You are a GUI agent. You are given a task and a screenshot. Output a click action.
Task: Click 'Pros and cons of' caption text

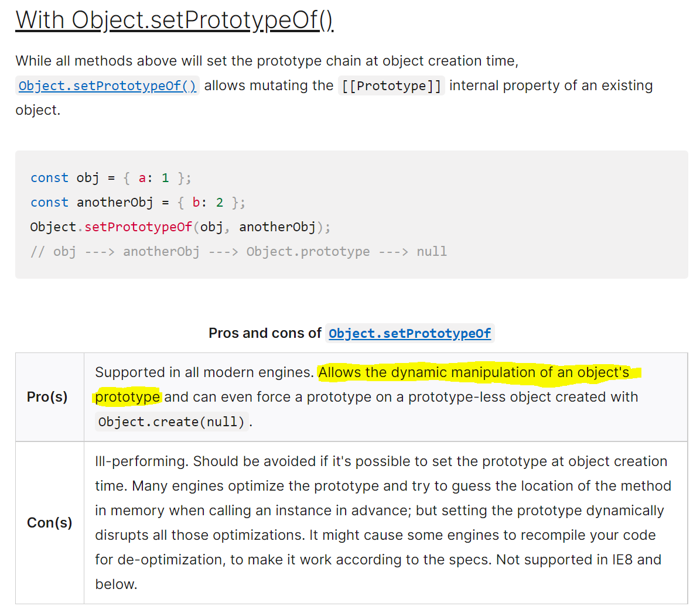tap(265, 333)
